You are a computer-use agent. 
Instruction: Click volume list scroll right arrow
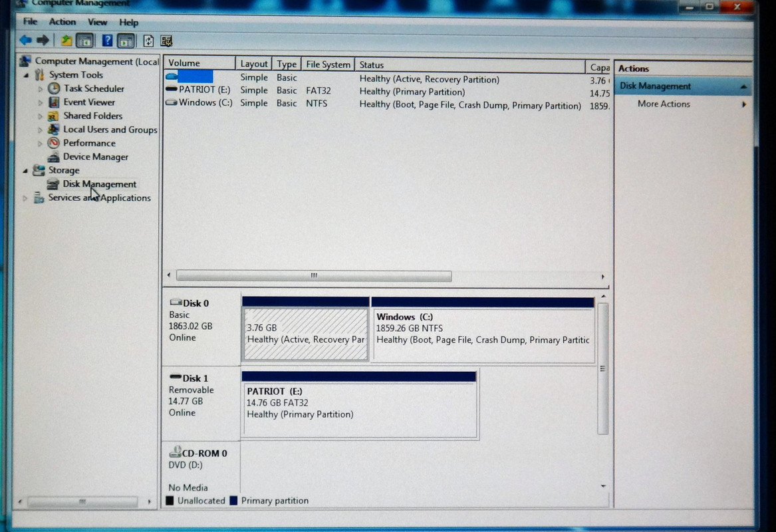(603, 277)
